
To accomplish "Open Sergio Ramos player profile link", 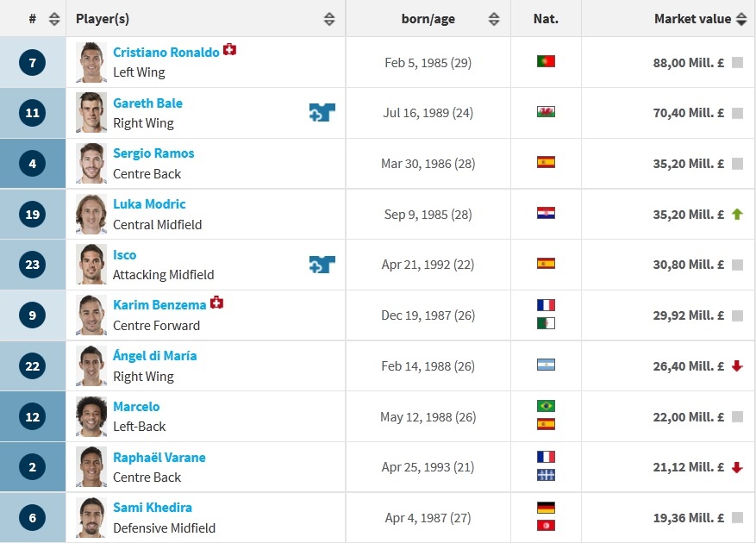I will [x=153, y=153].
